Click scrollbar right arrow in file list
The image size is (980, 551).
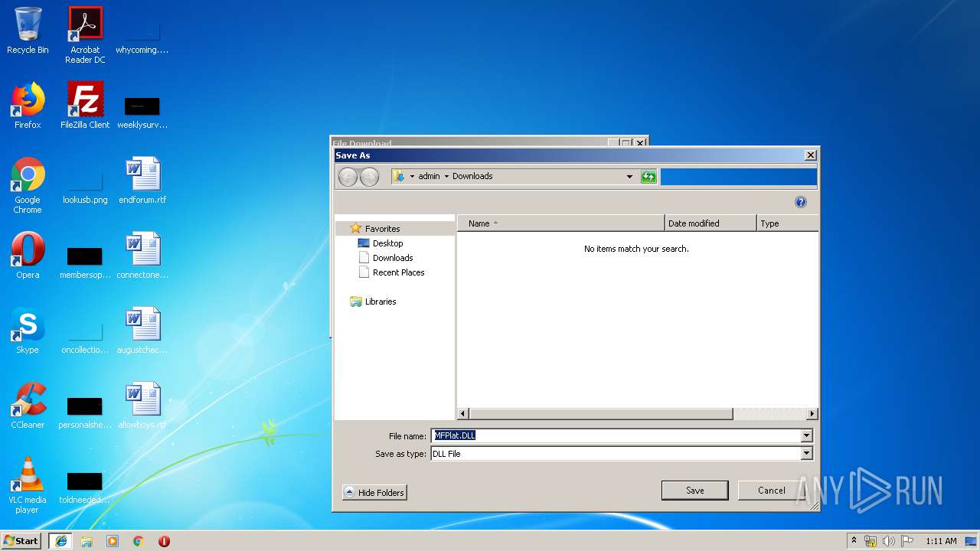click(x=812, y=414)
